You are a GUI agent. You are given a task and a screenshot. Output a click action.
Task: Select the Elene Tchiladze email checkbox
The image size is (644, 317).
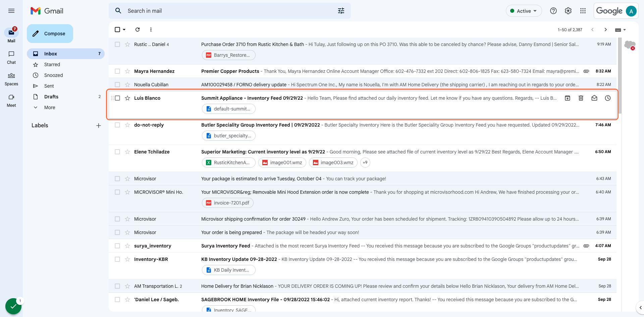click(x=117, y=152)
